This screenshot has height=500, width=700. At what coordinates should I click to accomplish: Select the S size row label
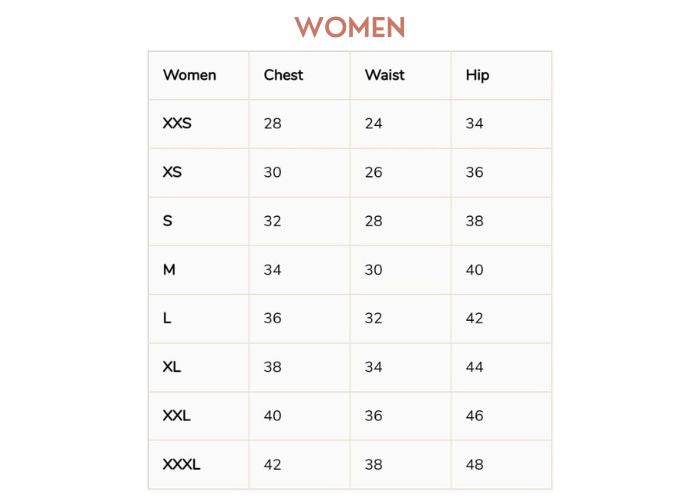point(168,221)
